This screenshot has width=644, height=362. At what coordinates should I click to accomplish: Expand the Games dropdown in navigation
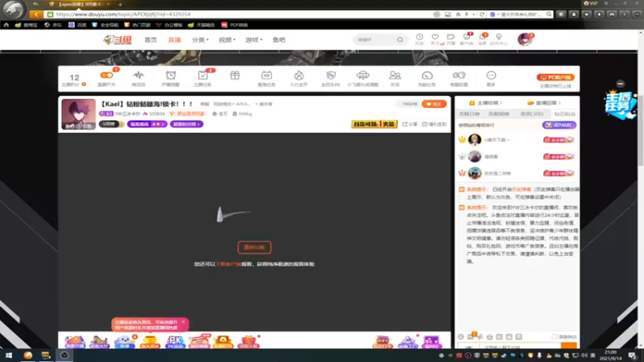tap(254, 39)
